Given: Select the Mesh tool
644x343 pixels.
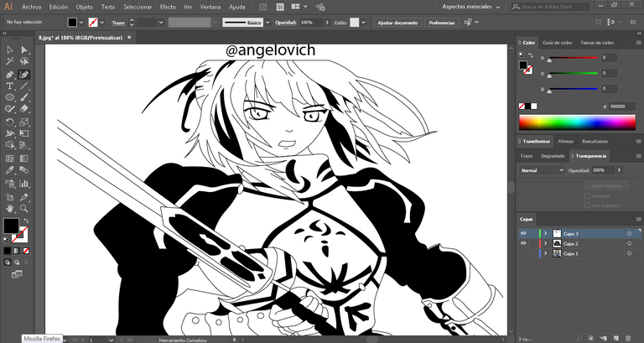Looking at the screenshot, I should 10,159.
